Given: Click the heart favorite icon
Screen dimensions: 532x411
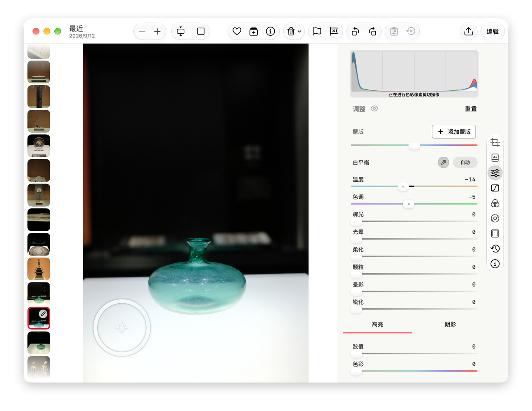Looking at the screenshot, I should click(237, 31).
